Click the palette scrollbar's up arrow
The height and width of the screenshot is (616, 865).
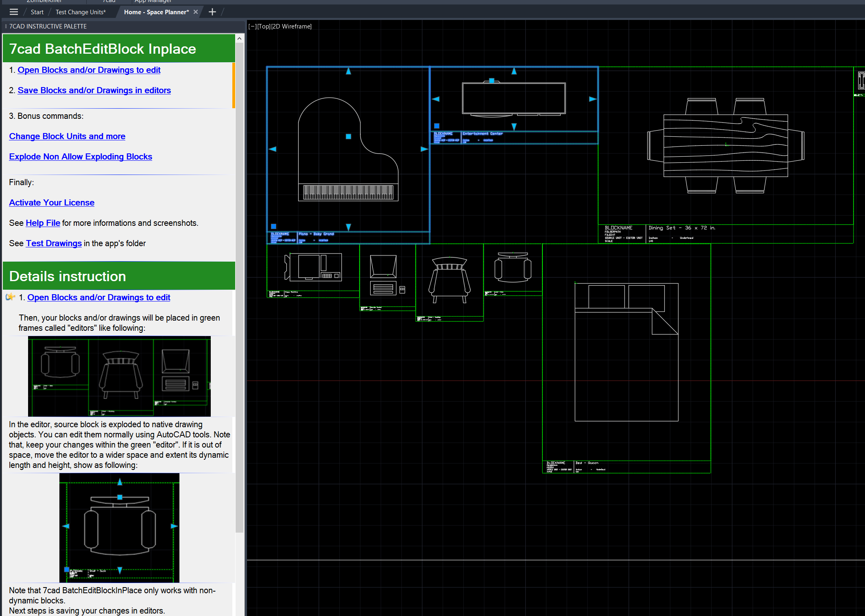coord(240,39)
